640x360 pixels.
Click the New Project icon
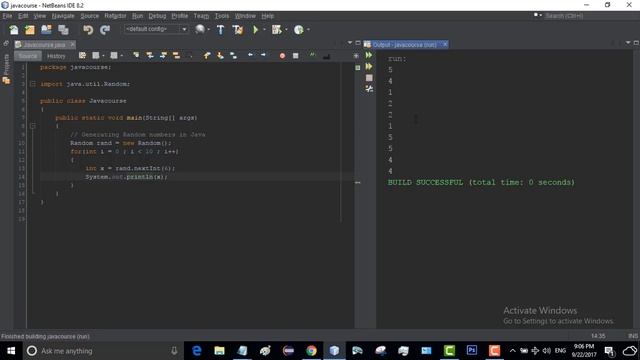pyautogui.click(x=30, y=30)
